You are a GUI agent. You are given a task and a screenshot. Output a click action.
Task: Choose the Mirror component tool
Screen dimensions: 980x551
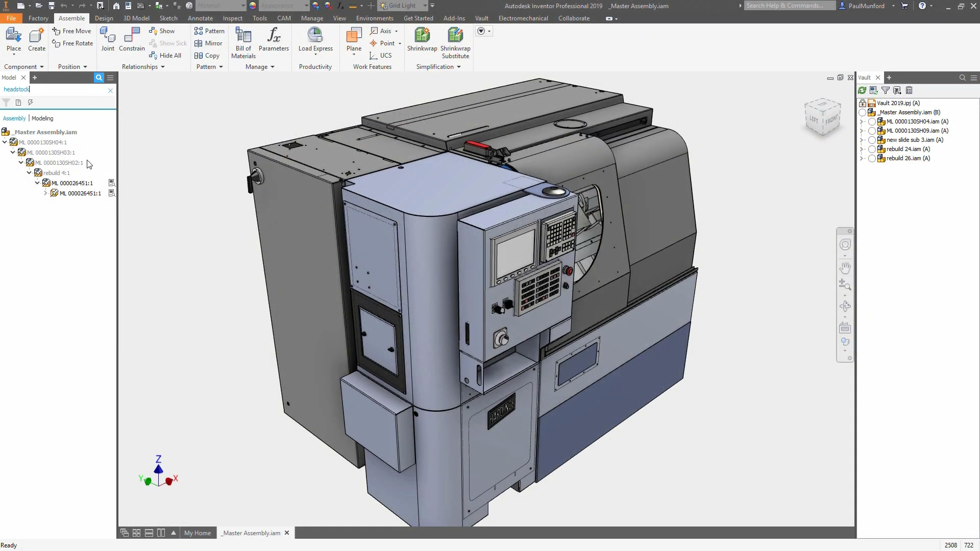(x=208, y=43)
